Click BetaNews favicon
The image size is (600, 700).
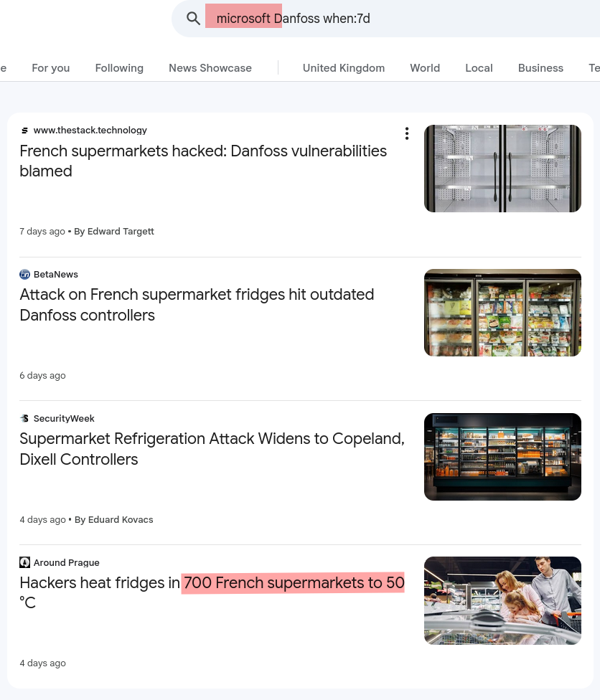[24, 274]
